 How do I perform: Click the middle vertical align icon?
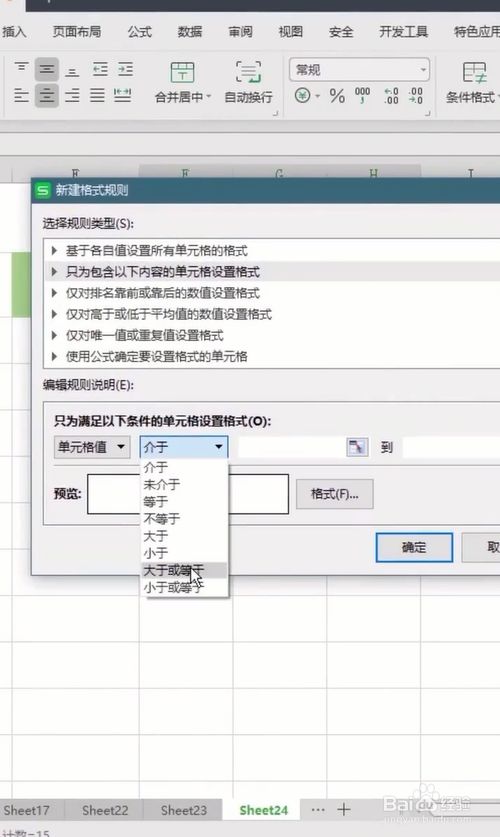pos(47,69)
